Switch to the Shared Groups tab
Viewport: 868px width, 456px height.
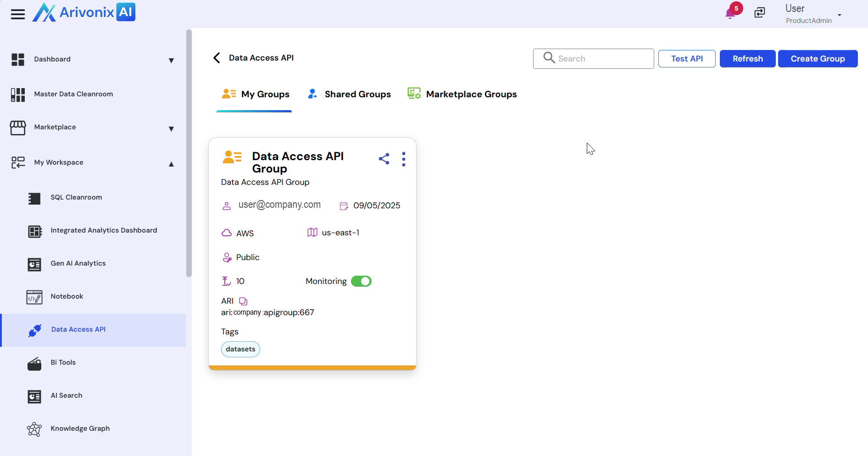tap(350, 95)
